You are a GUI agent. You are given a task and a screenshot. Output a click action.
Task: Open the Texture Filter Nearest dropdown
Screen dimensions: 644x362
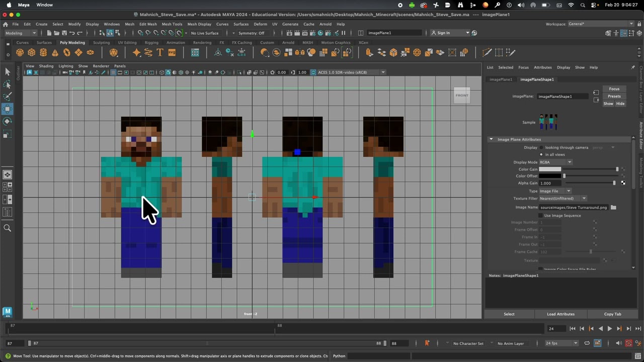(x=562, y=198)
